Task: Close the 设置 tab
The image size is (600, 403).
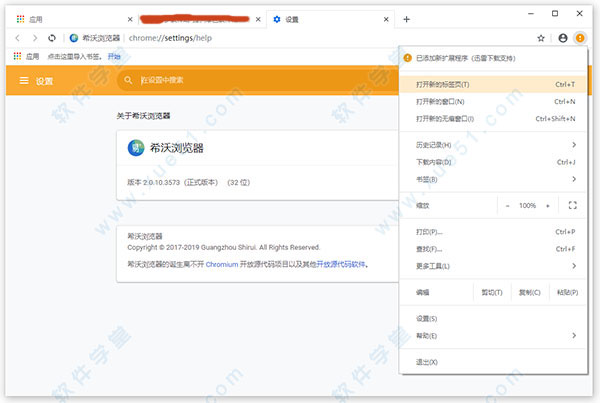Action: (386, 19)
